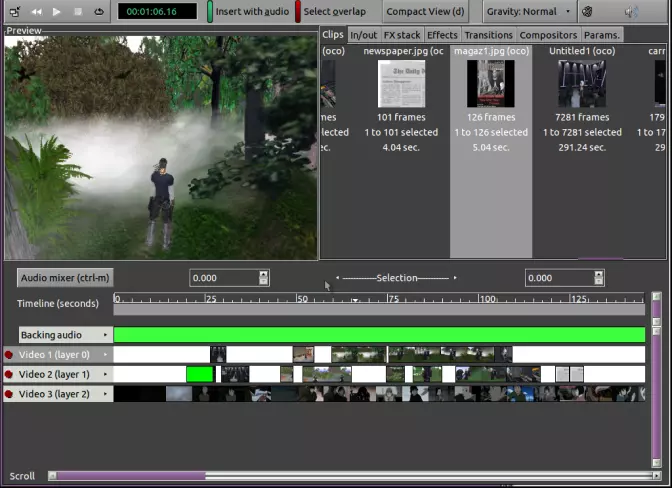Click the Compact View (d) button
672x488 pixels.
(x=425, y=12)
